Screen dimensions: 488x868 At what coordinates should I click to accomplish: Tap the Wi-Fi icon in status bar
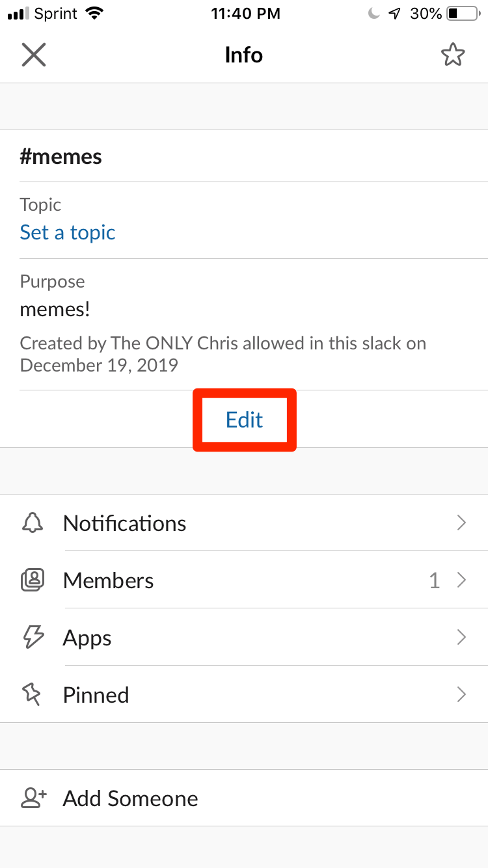click(95, 14)
